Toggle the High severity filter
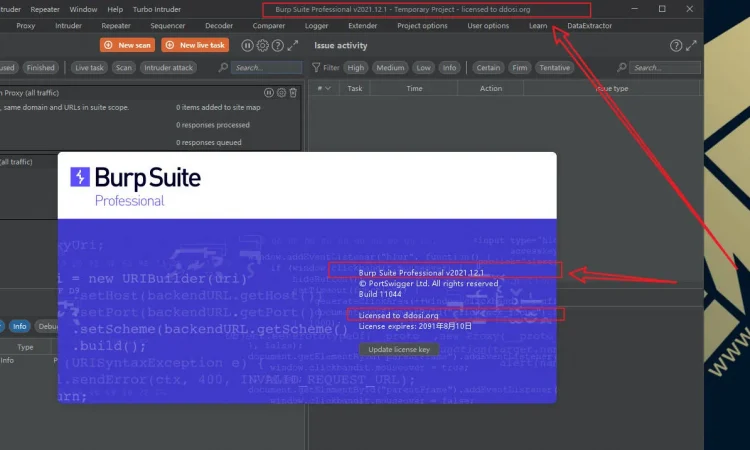This screenshot has height=450, width=750. coord(355,67)
